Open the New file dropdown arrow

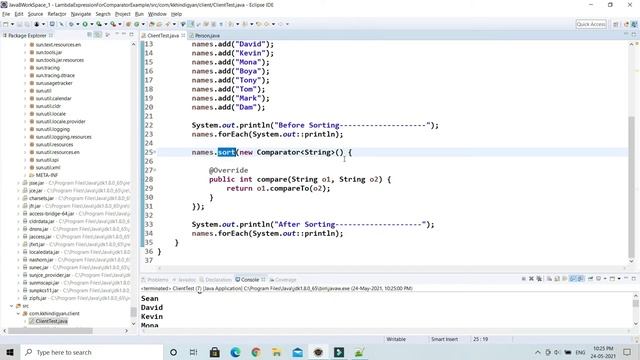(12, 24)
